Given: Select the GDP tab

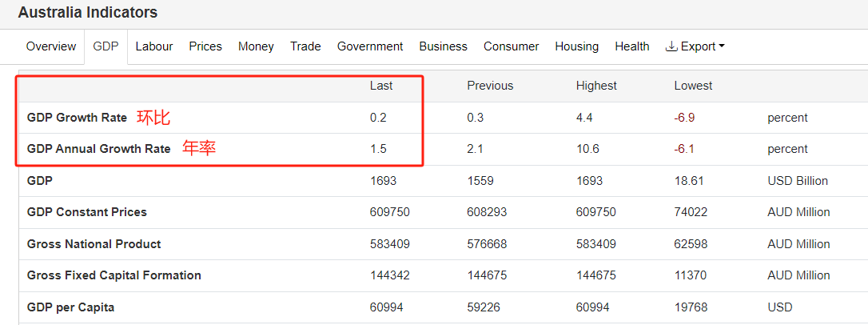Looking at the screenshot, I should pyautogui.click(x=106, y=46).
